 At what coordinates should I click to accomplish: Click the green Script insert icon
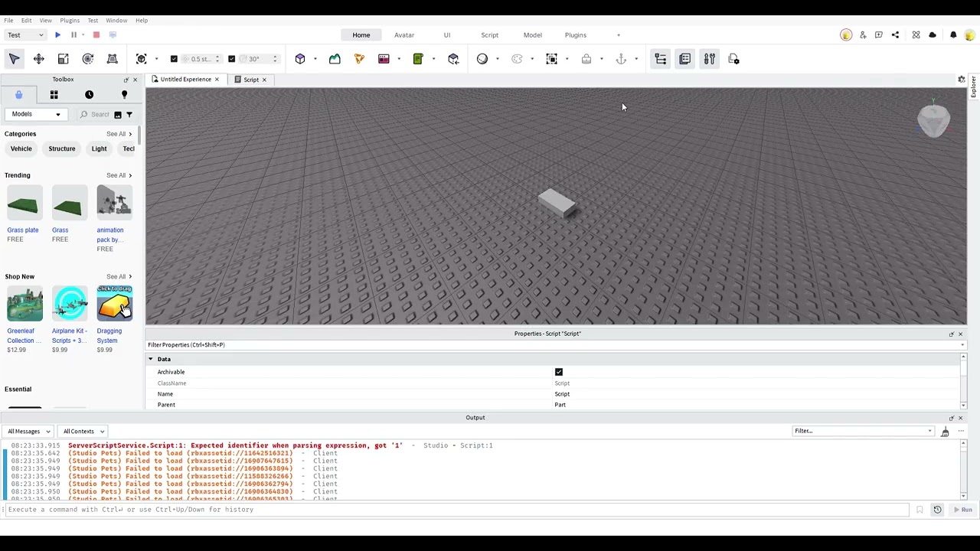pyautogui.click(x=418, y=59)
